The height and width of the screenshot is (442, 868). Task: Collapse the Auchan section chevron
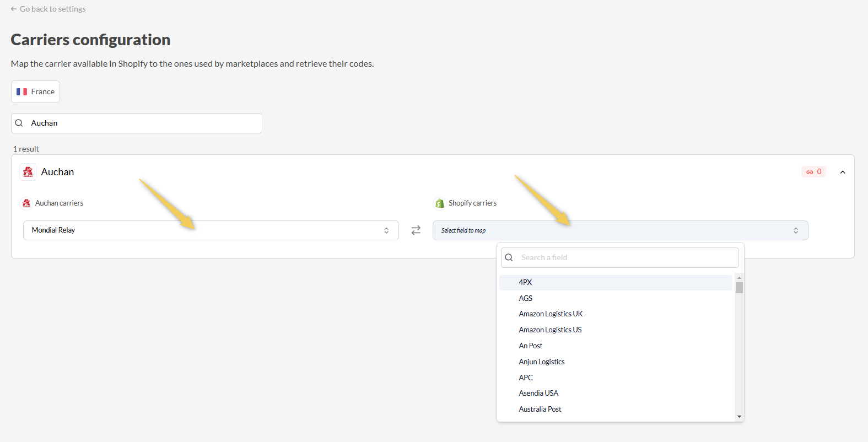(x=843, y=172)
